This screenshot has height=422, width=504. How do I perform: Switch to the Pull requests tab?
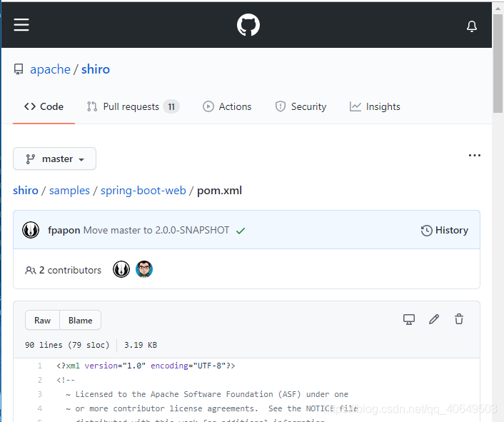[132, 106]
